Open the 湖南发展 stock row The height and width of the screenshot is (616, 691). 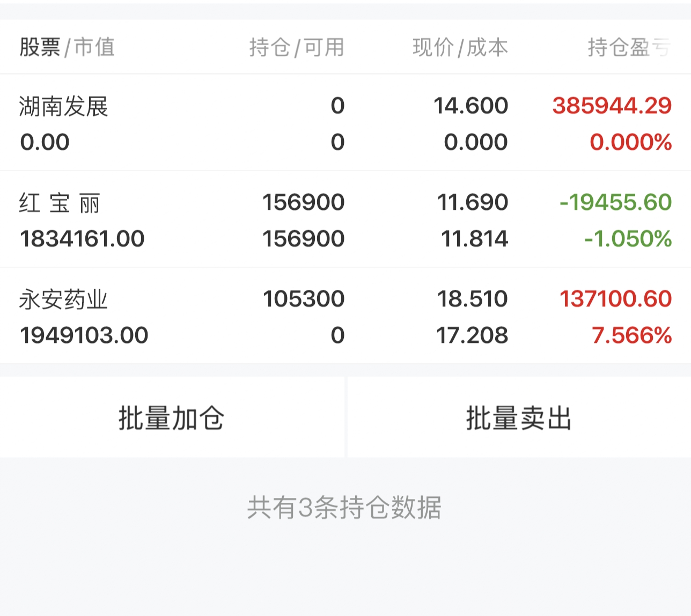[x=345, y=123]
